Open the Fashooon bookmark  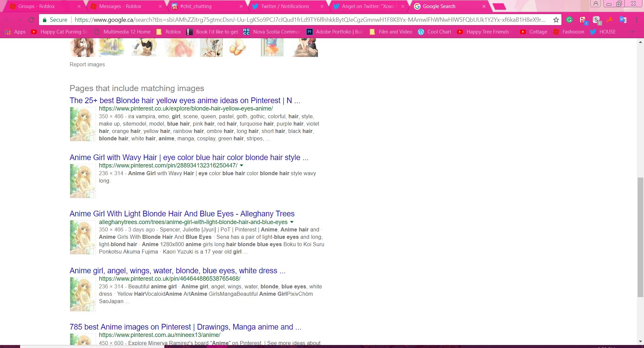pyautogui.click(x=569, y=32)
